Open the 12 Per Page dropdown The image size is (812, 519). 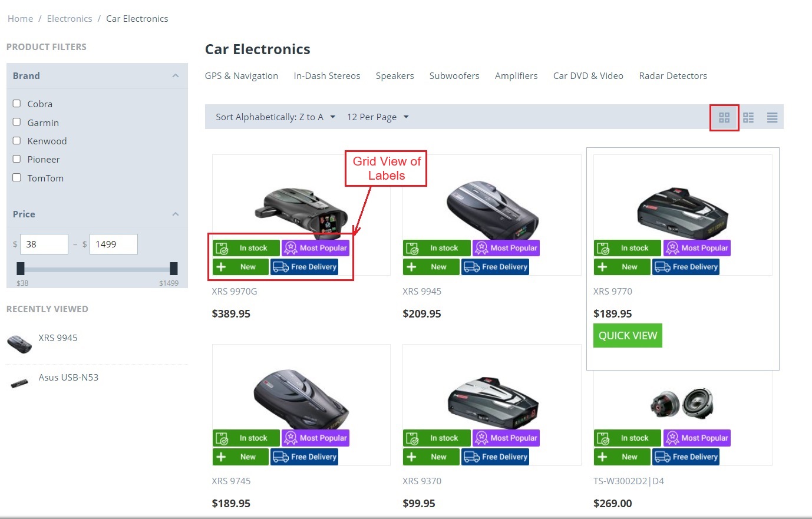coord(378,117)
